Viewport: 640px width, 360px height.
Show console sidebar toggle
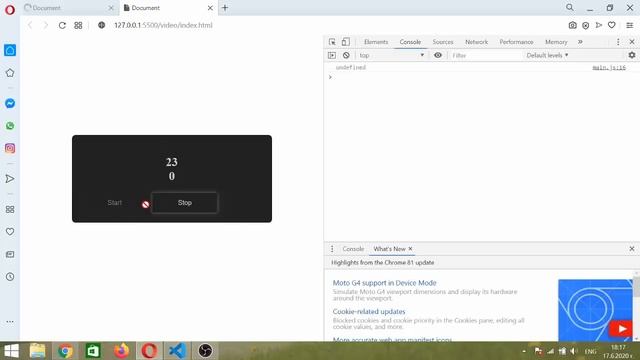pyautogui.click(x=332, y=55)
